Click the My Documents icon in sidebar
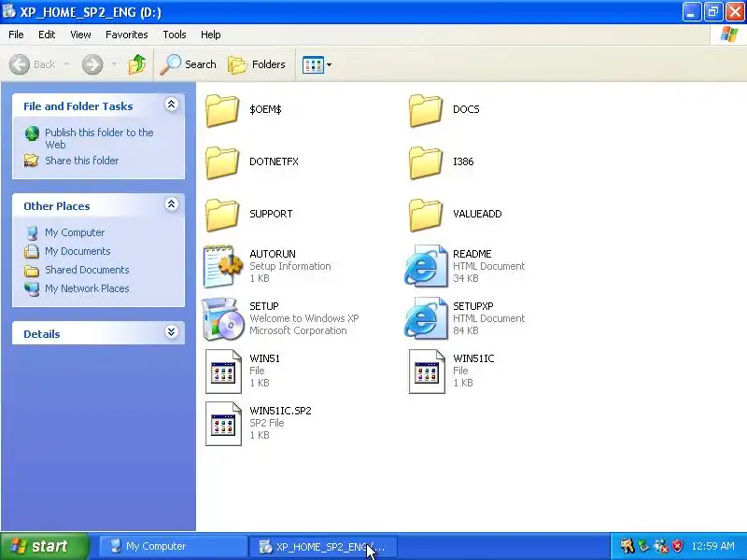This screenshot has height=560, width=747. click(32, 251)
